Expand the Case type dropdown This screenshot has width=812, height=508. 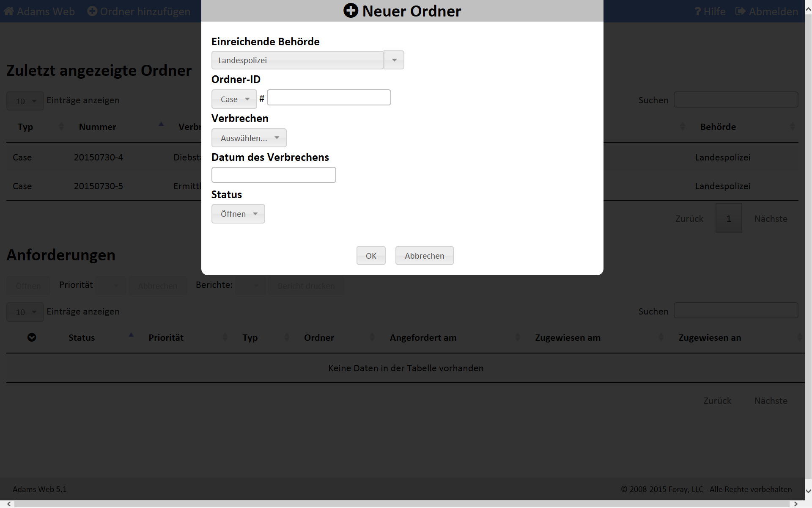234,99
